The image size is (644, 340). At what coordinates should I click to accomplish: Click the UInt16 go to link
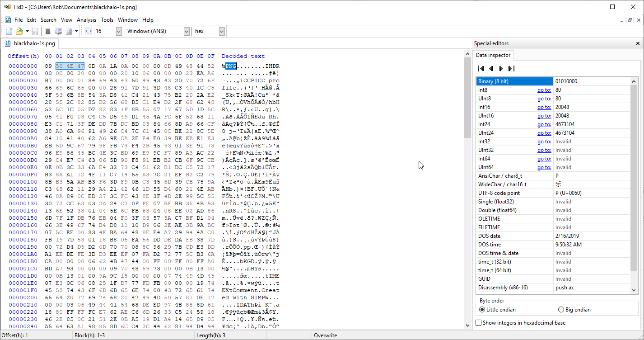click(544, 116)
